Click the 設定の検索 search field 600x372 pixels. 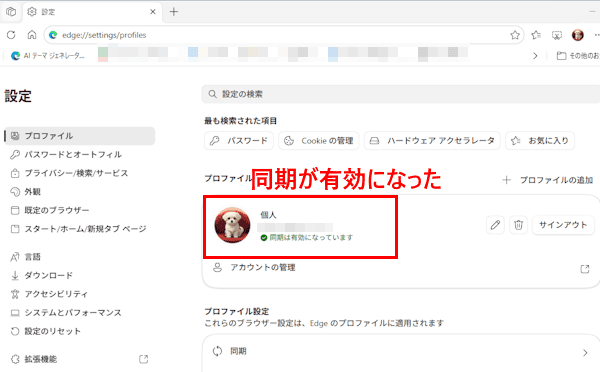pyautogui.click(x=401, y=94)
